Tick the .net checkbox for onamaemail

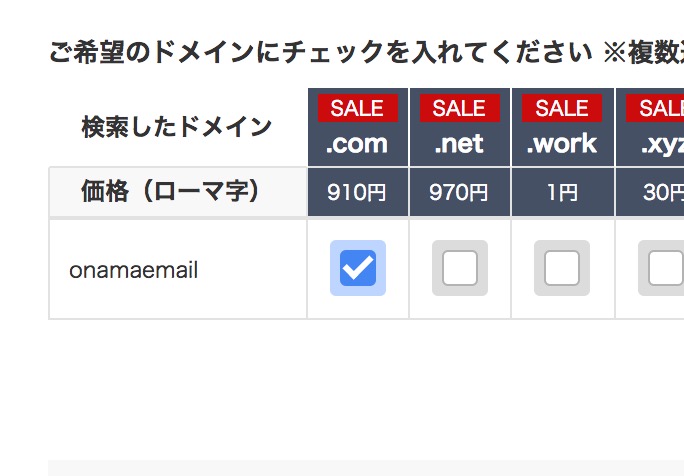[x=460, y=268]
